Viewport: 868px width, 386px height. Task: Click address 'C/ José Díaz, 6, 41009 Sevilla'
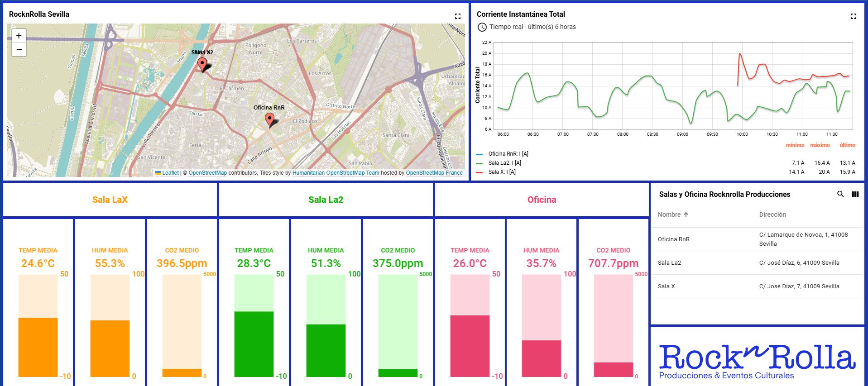coord(799,263)
